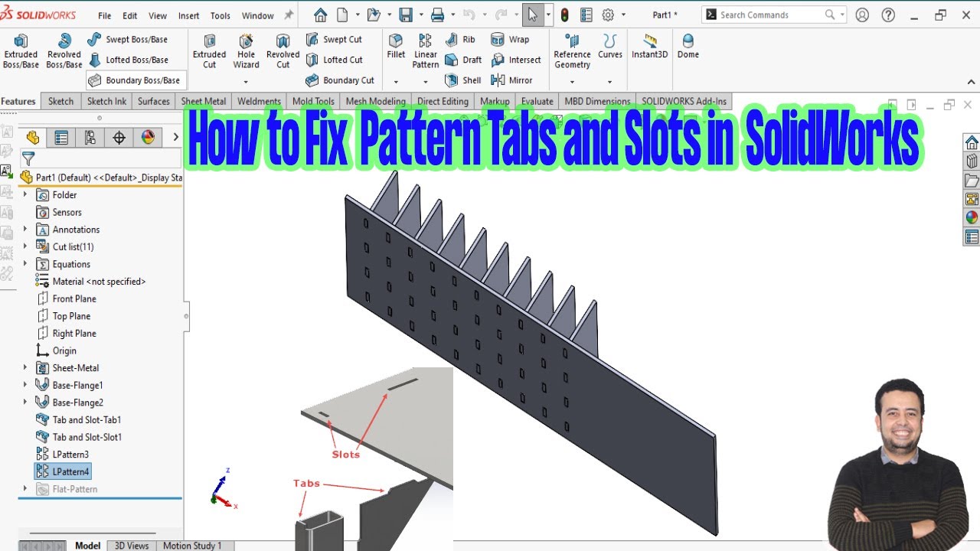
Task: Open the ConfigurationManager tab
Action: 90,137
